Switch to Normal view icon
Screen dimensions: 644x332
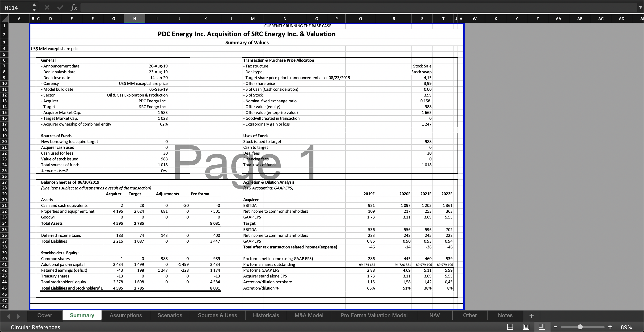pos(510,327)
